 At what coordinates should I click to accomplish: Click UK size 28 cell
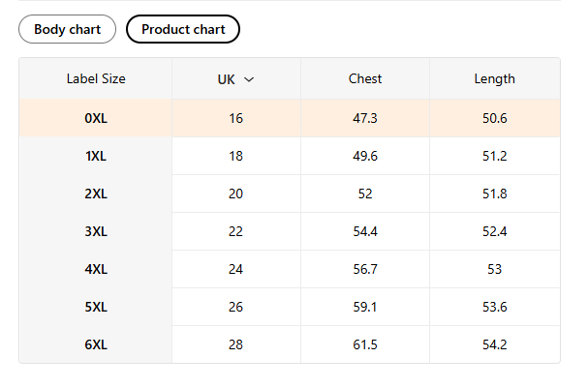pyautogui.click(x=236, y=344)
